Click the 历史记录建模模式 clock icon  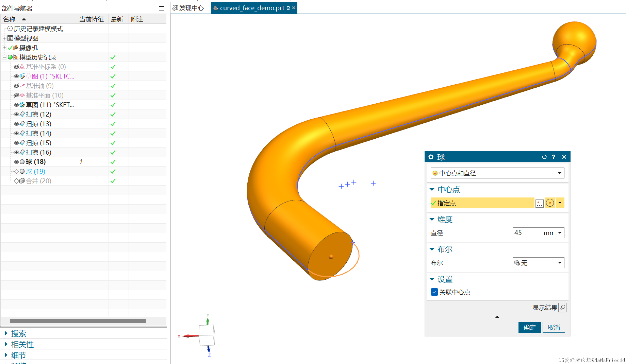click(10, 29)
